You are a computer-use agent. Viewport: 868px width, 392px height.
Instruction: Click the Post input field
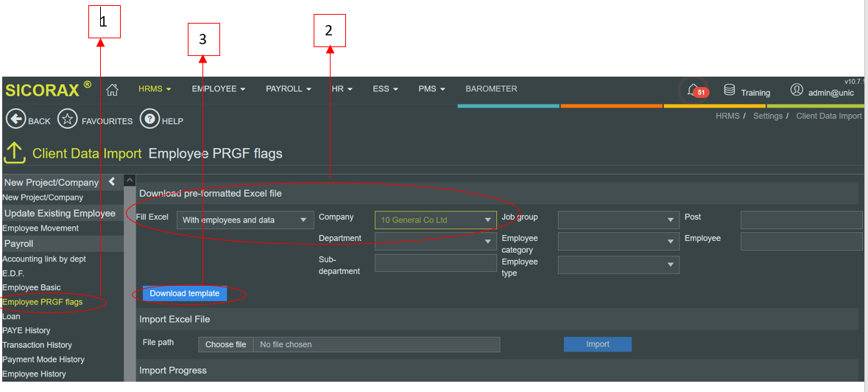click(x=801, y=220)
